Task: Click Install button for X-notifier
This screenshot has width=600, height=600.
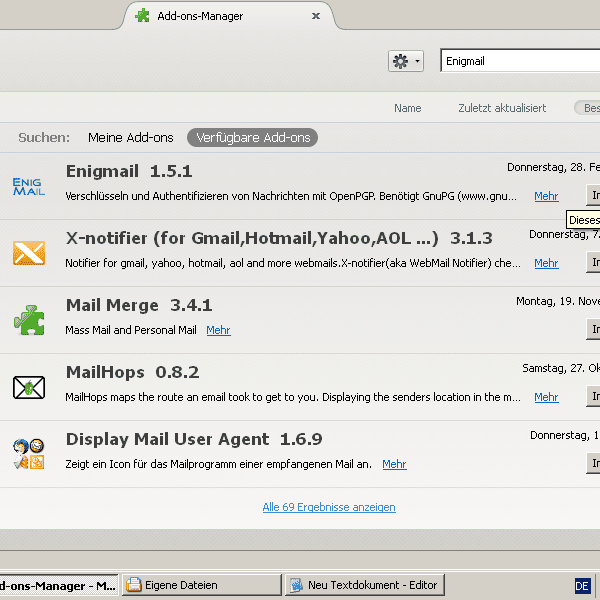Action: 593,262
